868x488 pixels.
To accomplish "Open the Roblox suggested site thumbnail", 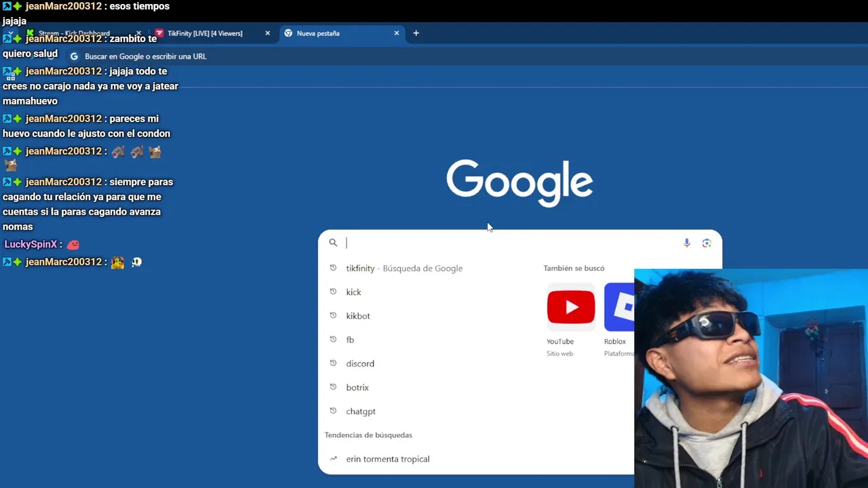I will [619, 308].
